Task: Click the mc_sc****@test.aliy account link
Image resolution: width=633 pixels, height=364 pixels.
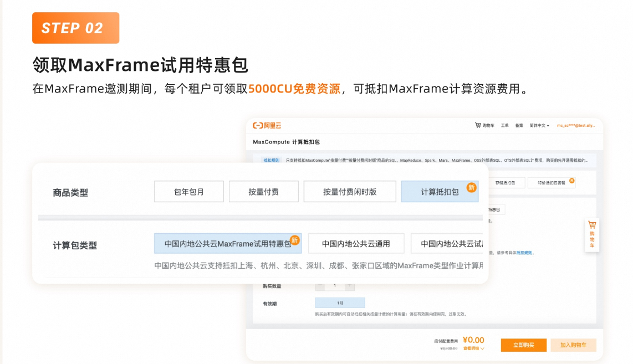Action: tap(575, 126)
